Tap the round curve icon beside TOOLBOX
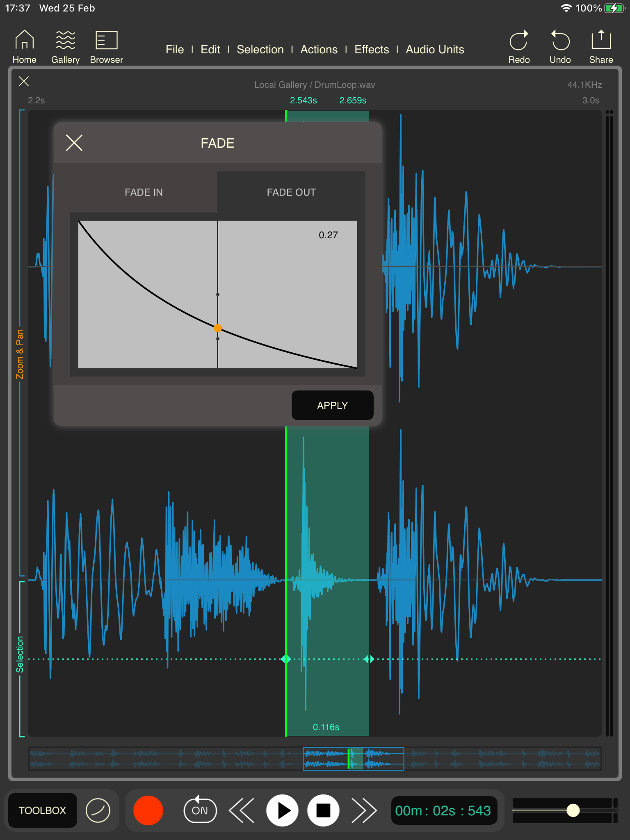 click(98, 810)
